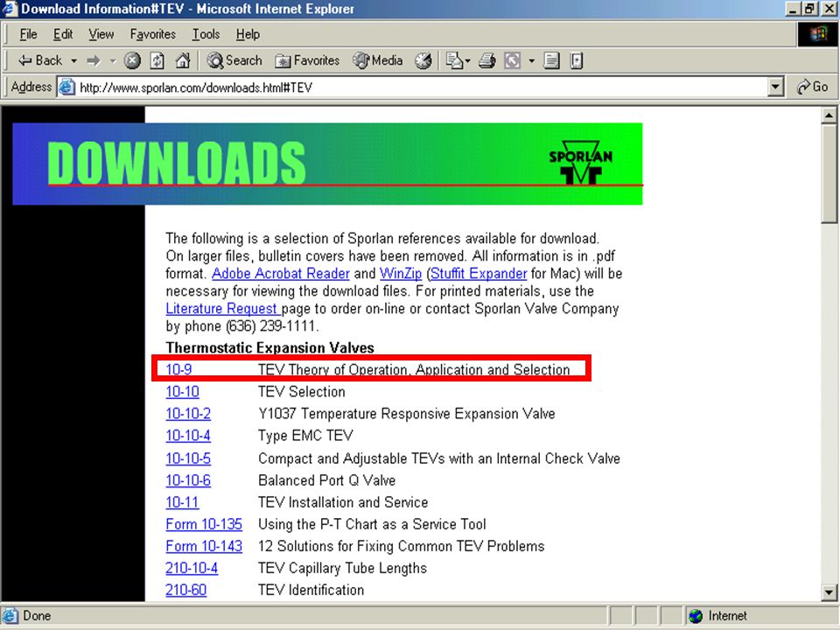Click the Print icon
The image size is (840, 630).
point(487,60)
